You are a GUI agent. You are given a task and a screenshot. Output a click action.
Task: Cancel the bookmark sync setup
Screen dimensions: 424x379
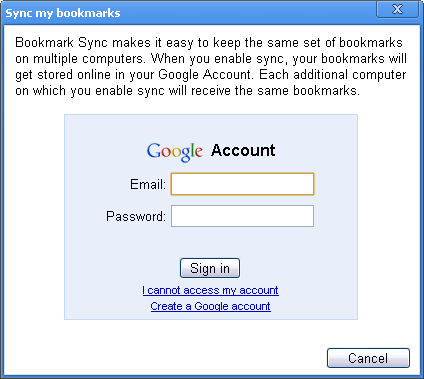[368, 358]
